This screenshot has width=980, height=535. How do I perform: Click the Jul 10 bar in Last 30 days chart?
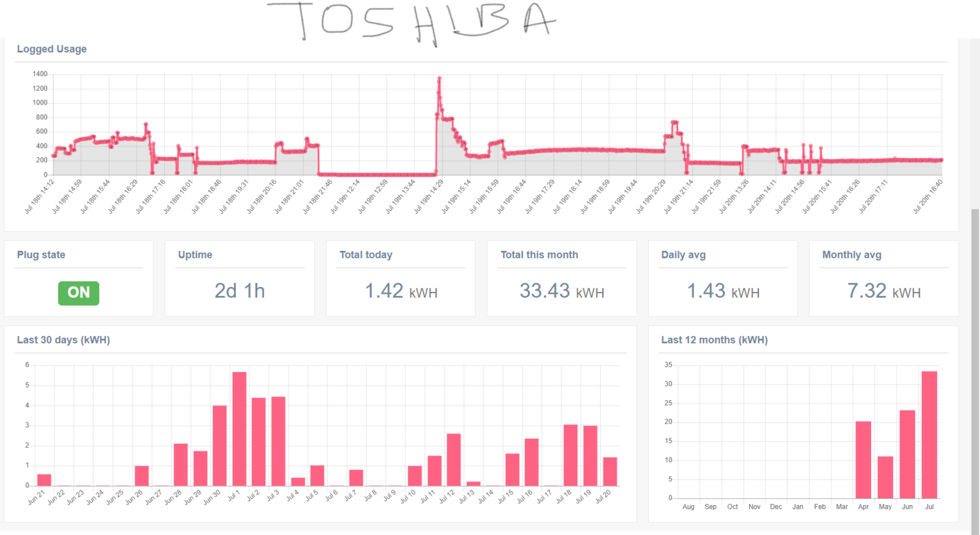pyautogui.click(x=415, y=476)
